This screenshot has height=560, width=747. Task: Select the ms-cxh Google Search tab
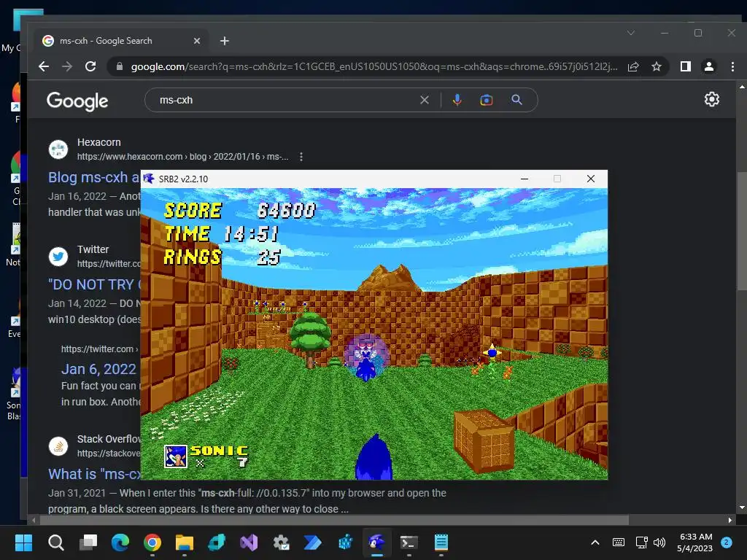(x=122, y=41)
